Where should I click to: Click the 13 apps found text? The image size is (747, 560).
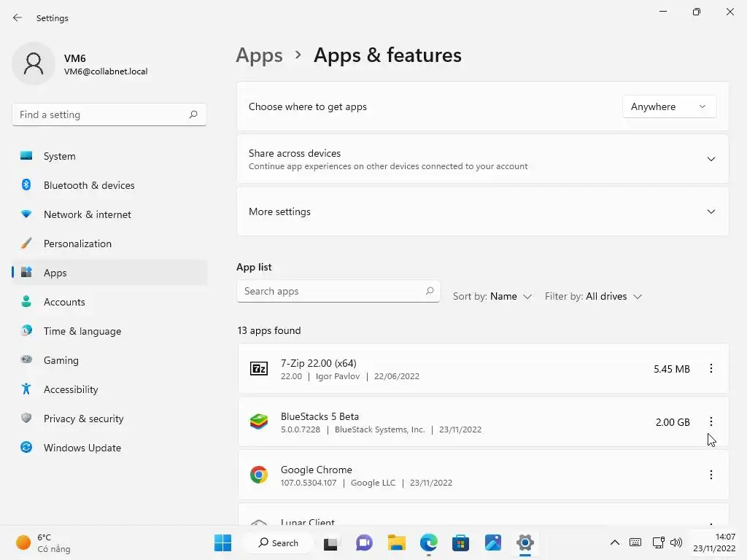click(x=269, y=330)
